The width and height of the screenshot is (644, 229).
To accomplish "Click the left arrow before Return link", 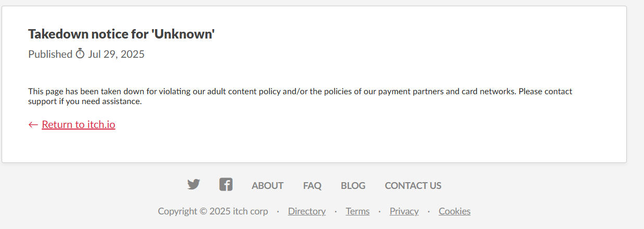I will pyautogui.click(x=33, y=124).
